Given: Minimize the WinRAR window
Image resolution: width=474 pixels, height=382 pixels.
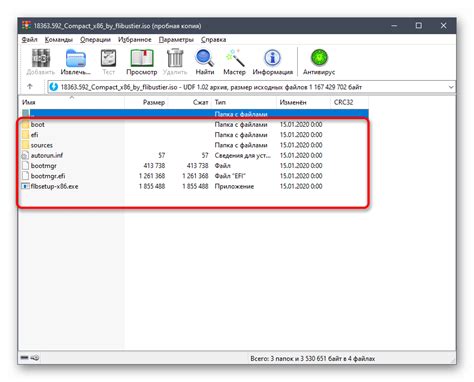Looking at the screenshot, I should pos(394,26).
